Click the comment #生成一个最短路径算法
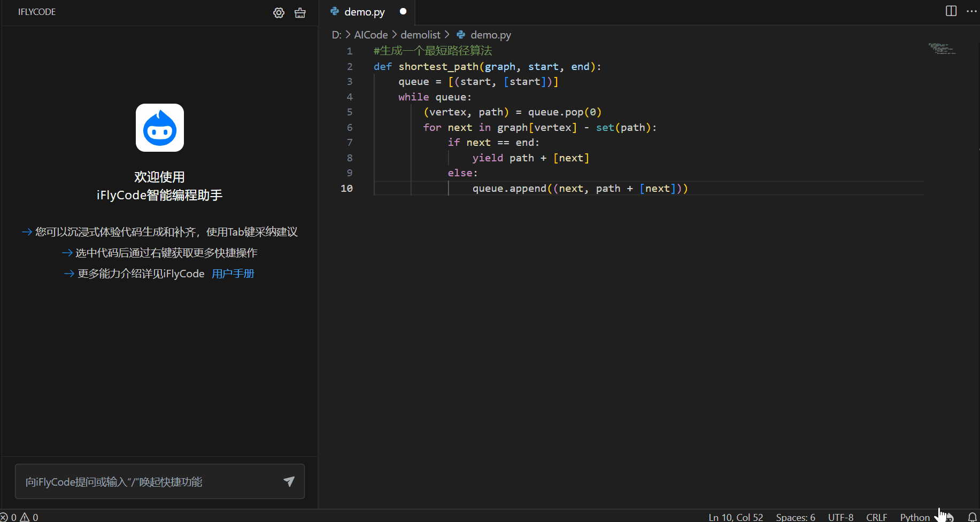980x522 pixels. point(433,51)
